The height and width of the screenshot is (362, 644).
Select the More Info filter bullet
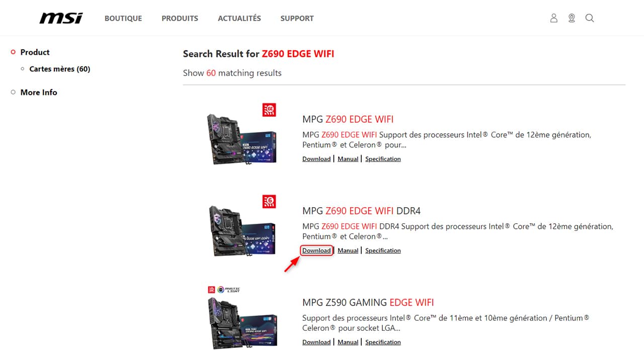14,92
